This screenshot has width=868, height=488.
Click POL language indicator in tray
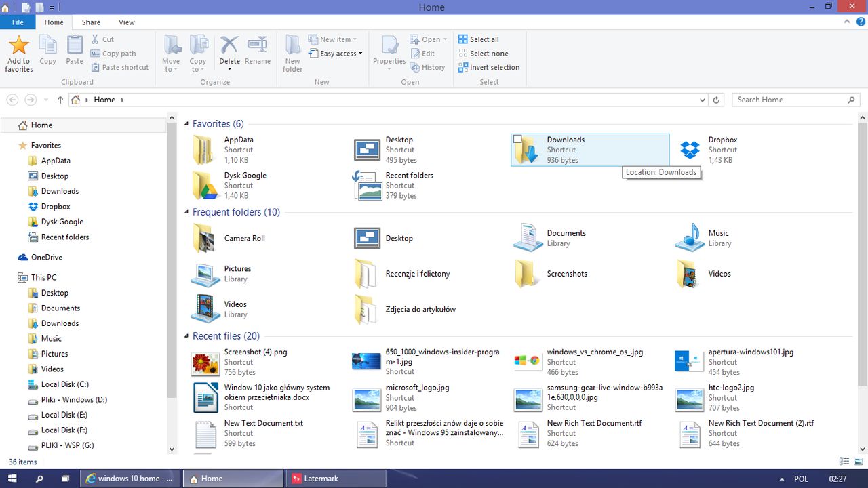tap(801, 479)
